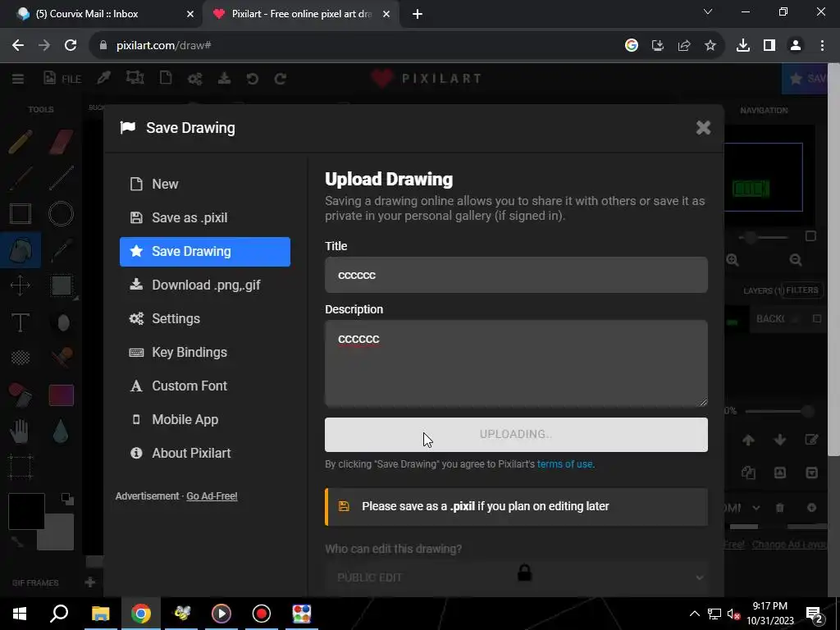This screenshot has height=630, width=840.
Task: Select the Line tool
Action: pos(61,178)
